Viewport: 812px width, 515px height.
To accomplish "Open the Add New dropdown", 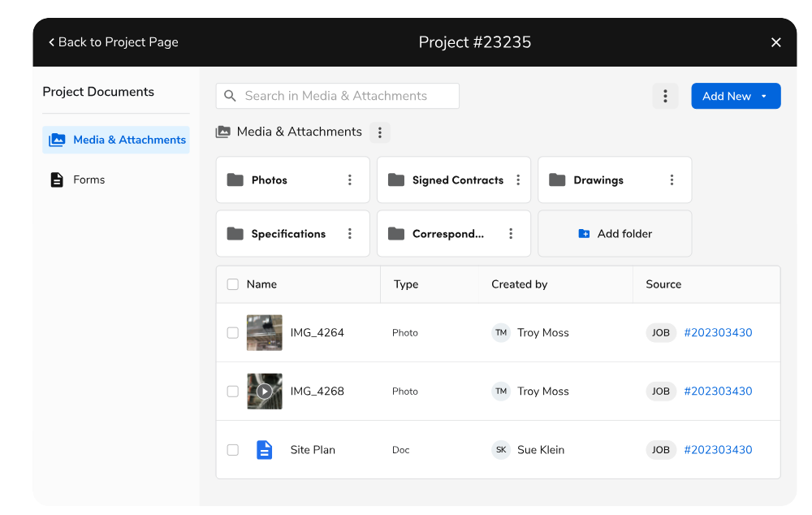I will 736,95.
